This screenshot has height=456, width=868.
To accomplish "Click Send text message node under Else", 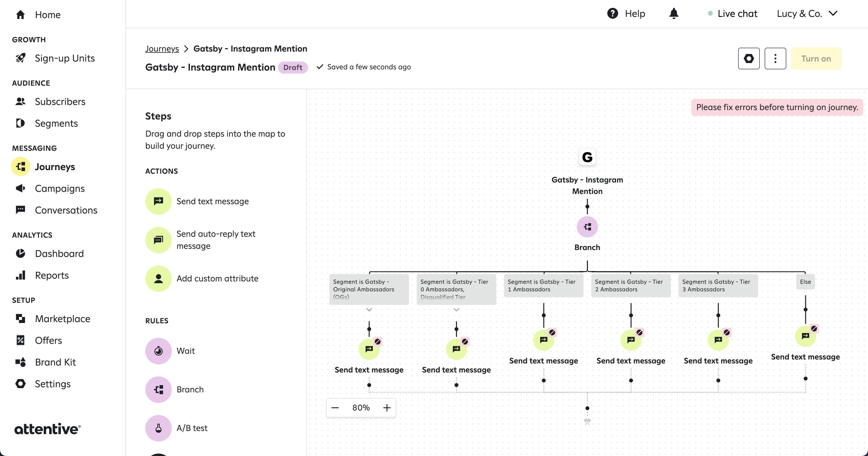I will pyautogui.click(x=805, y=336).
